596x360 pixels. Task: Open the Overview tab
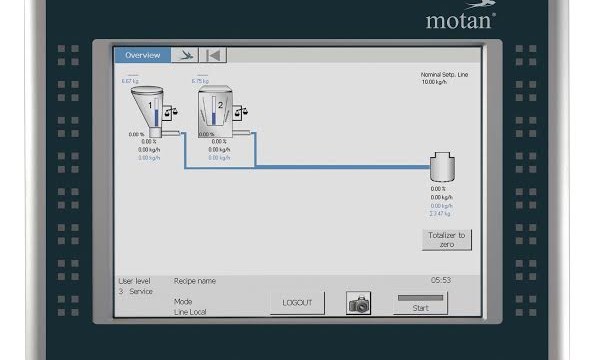(143, 55)
